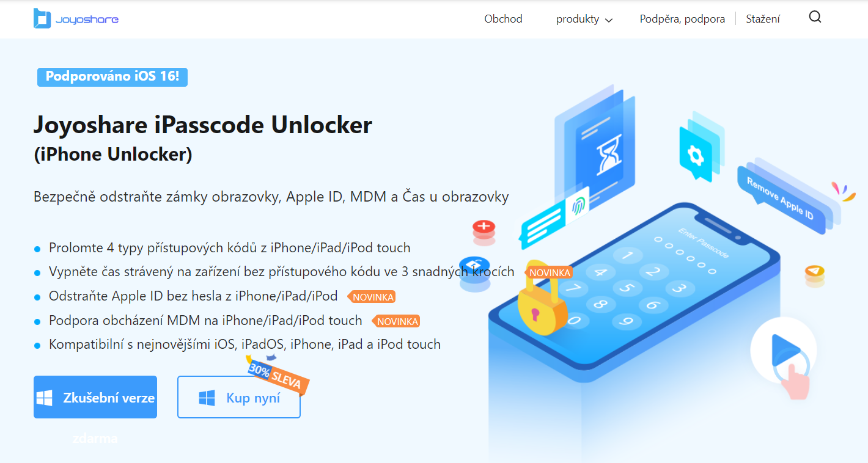Open Podpěra, podpora menu item
This screenshot has width=868, height=463.
(682, 19)
